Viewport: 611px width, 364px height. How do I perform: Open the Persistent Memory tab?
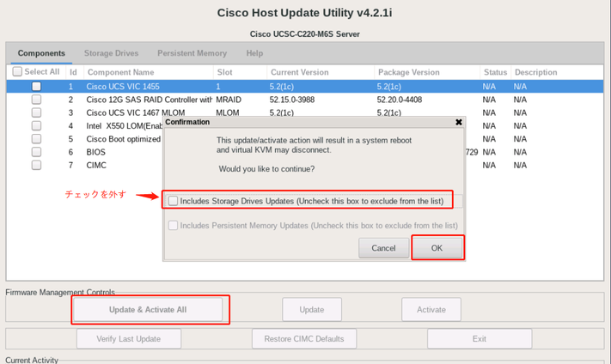coord(192,53)
